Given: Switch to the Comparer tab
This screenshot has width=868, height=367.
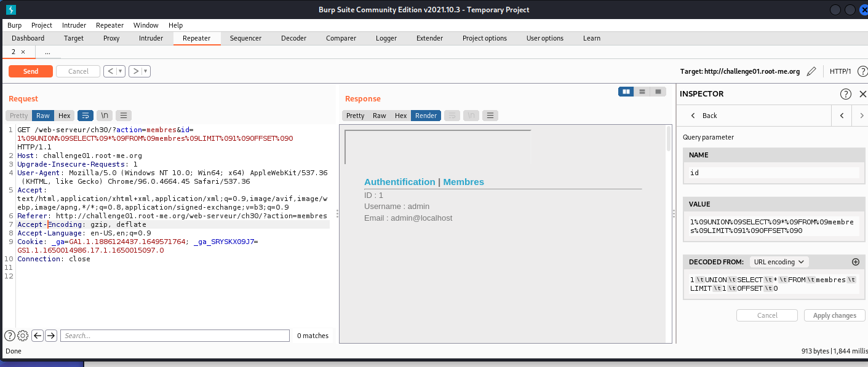Looking at the screenshot, I should pos(341,38).
